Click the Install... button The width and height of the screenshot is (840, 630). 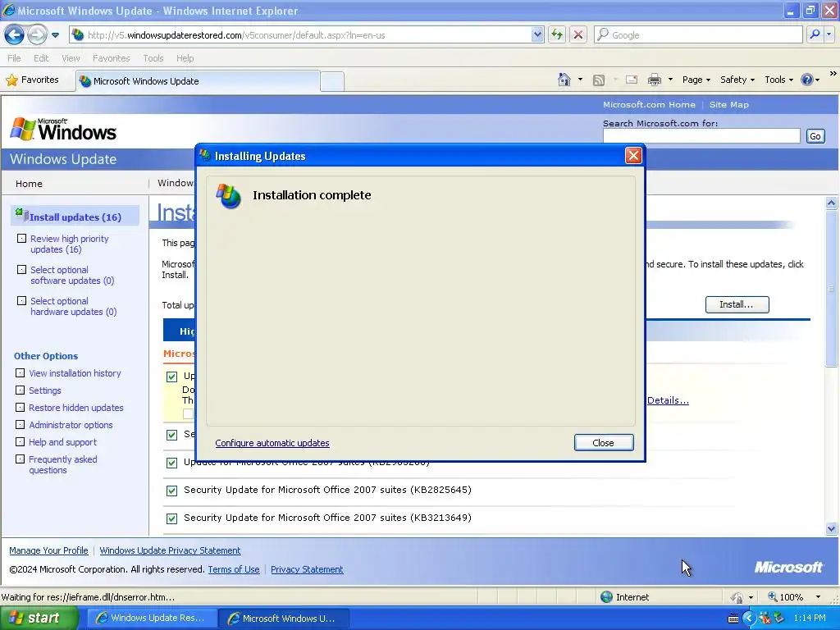[x=737, y=304]
